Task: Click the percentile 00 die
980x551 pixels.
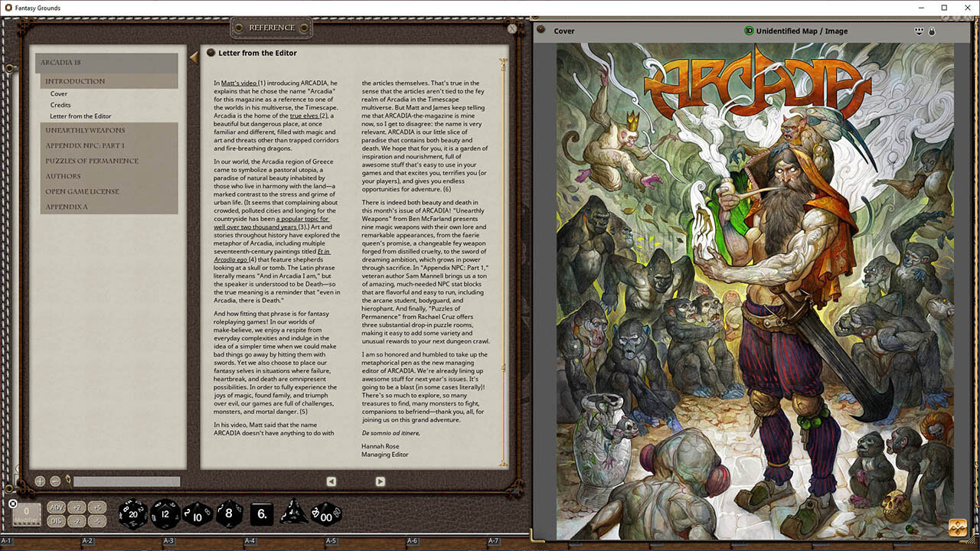Action: point(327,514)
